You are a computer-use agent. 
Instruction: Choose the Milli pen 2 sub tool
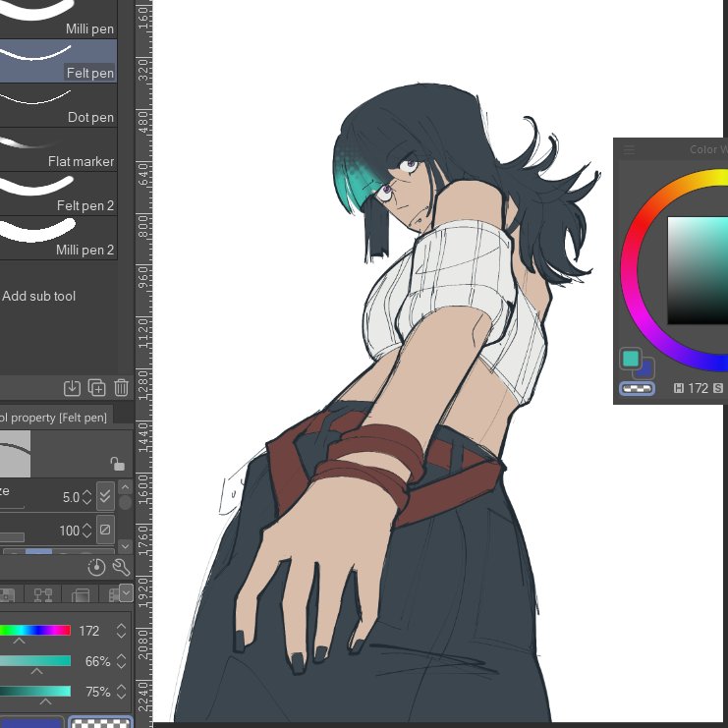point(58,238)
